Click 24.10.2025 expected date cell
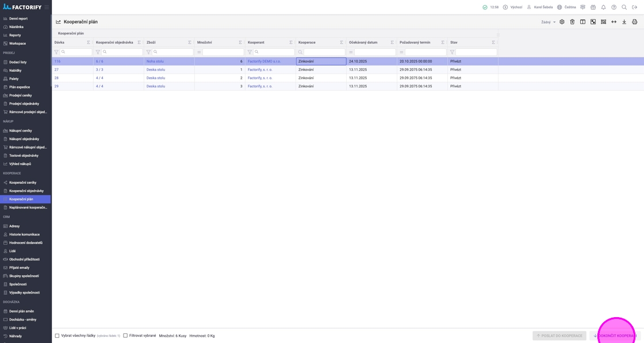Viewport: 644px width, 343px height. [x=371, y=61]
